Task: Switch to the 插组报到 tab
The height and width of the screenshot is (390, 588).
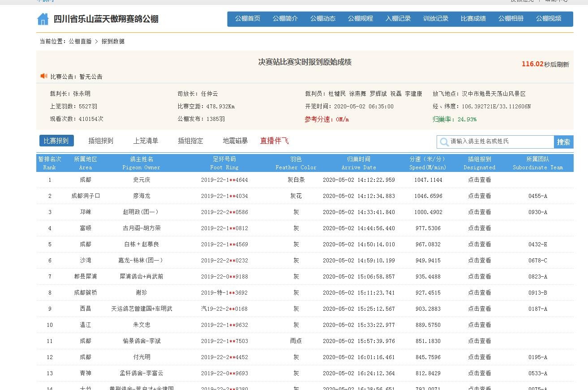Action: [x=101, y=141]
